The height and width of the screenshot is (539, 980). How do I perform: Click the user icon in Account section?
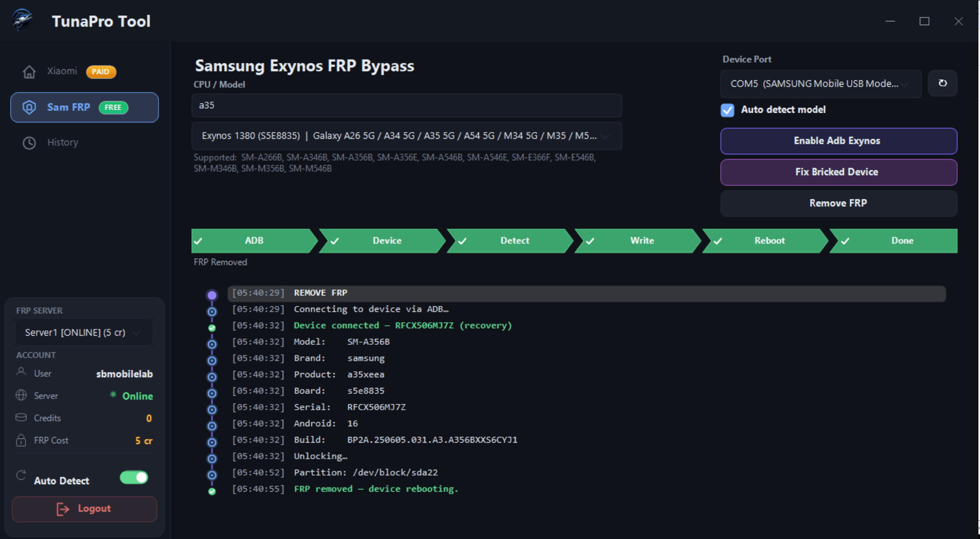(21, 372)
